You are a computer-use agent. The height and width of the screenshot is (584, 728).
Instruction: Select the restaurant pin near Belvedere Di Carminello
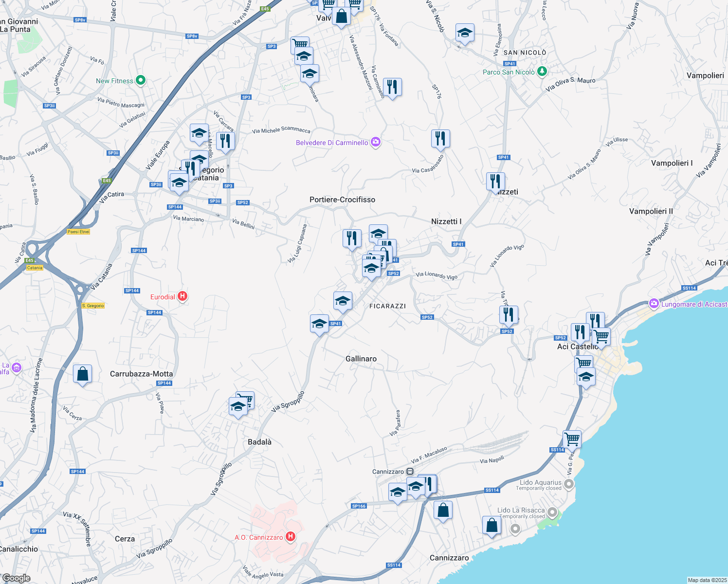(440, 139)
